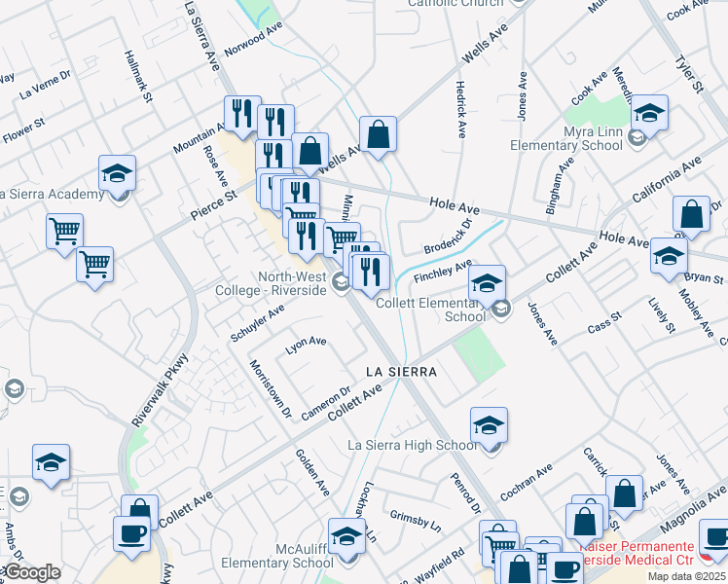Click the Hedrick Ave street label
The width and height of the screenshot is (728, 584).
460,109
